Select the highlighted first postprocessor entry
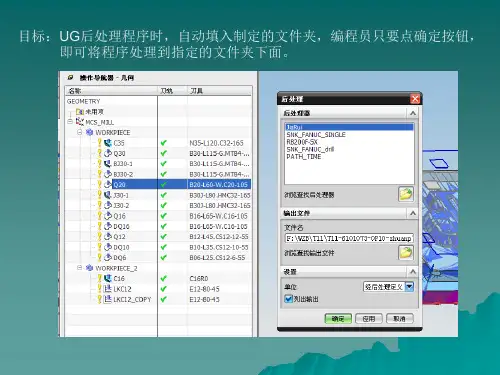The image size is (500, 375). click(349, 127)
